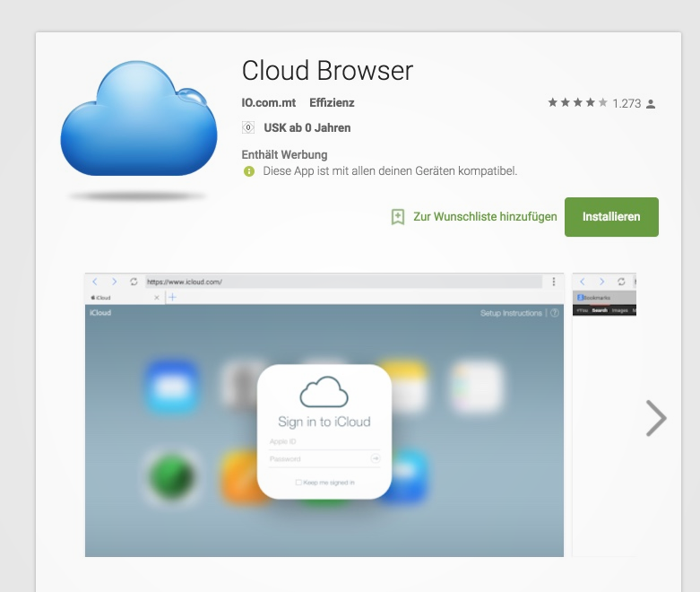
Task: Click the sign-in arrow icon
Action: click(x=376, y=458)
